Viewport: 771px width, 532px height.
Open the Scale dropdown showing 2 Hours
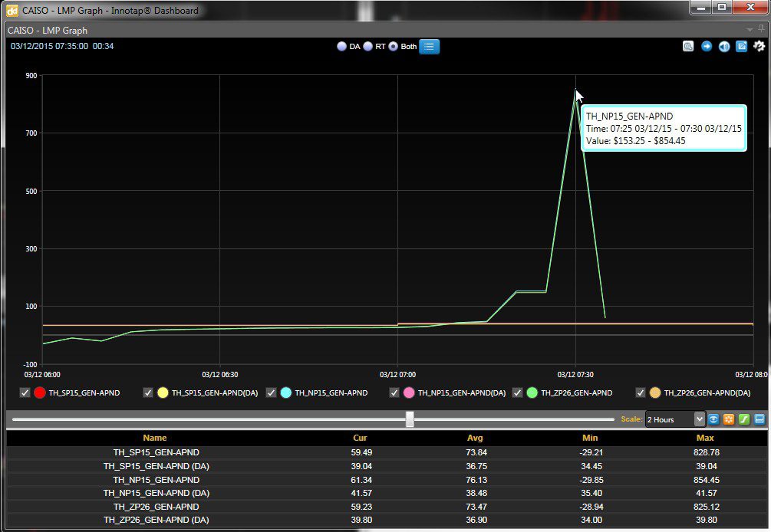(x=675, y=419)
